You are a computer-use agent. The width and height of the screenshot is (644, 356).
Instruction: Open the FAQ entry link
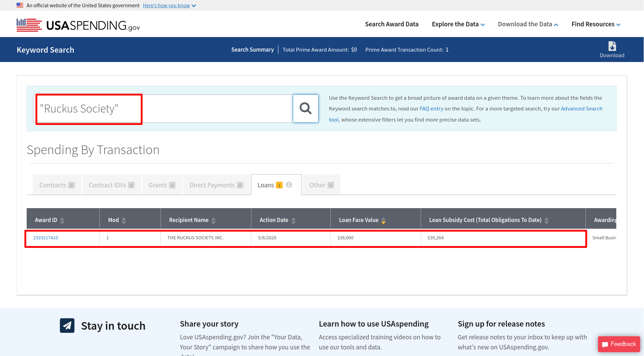click(431, 109)
